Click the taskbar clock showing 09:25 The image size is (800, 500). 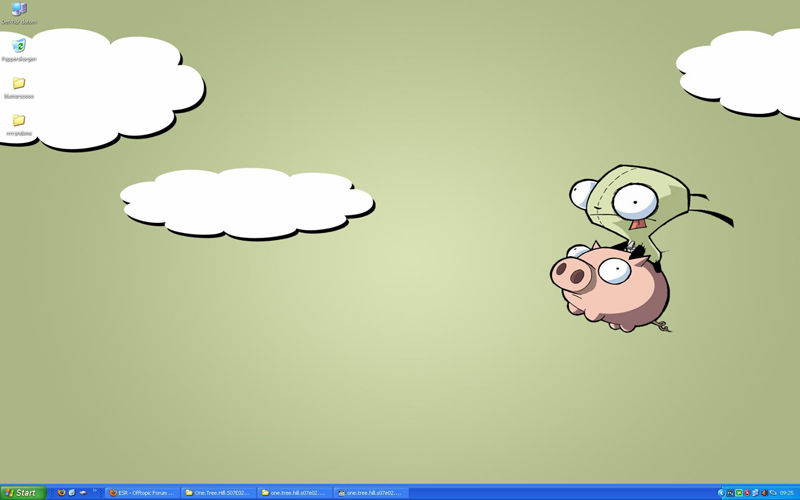pyautogui.click(x=787, y=493)
